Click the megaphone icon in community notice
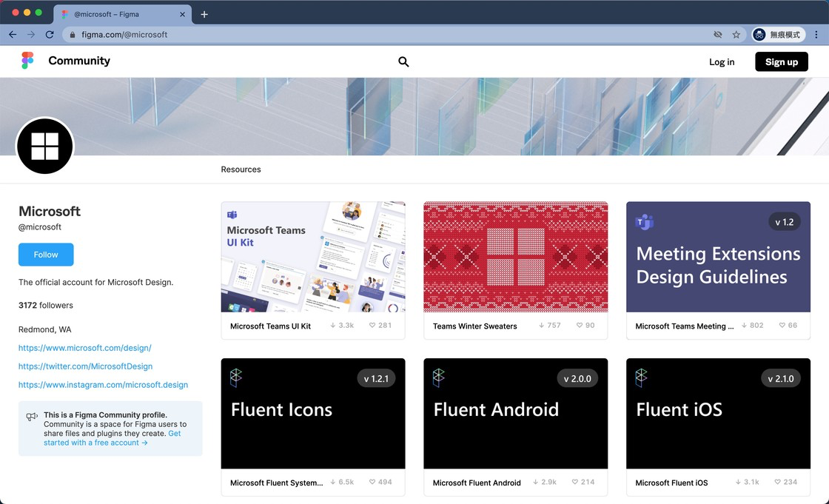Viewport: 829px width, 504px height. (32, 417)
